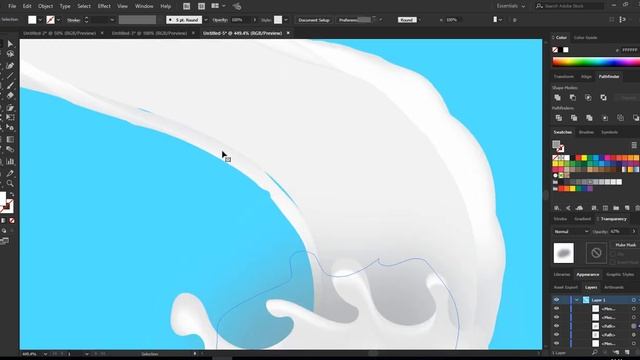Open the arrange documents icon in menu bar

pos(215,6)
